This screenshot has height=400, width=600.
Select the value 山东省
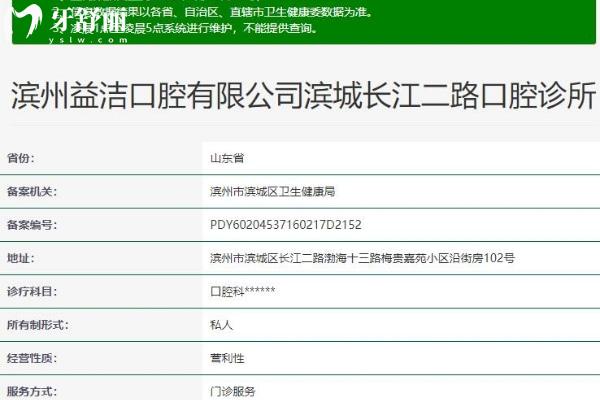pos(227,158)
